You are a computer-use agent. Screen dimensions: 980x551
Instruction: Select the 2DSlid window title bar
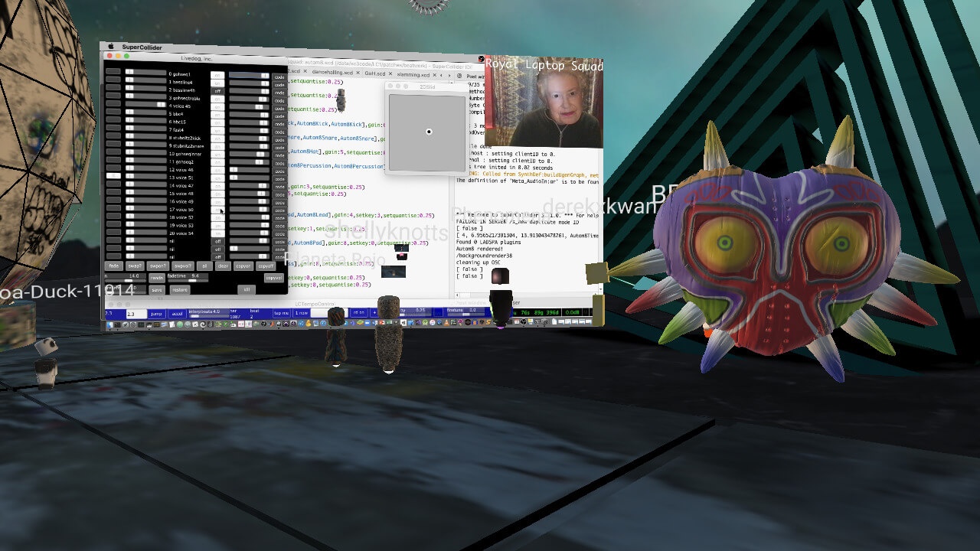point(426,87)
